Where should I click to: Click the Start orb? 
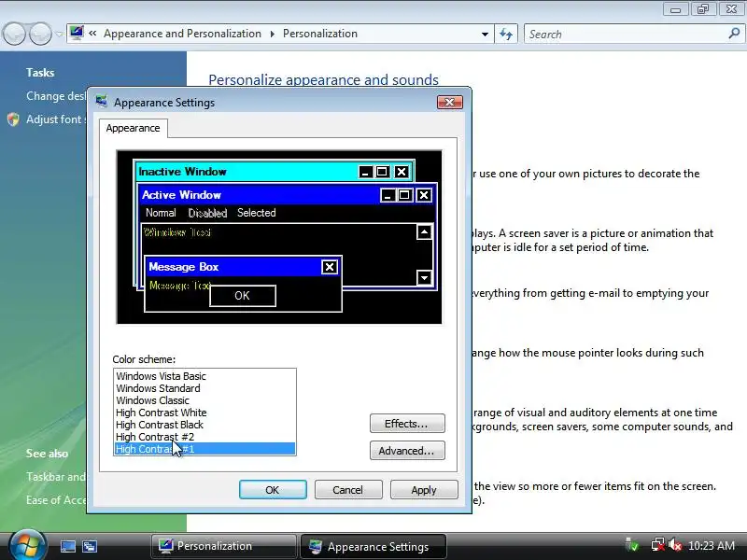point(28,545)
